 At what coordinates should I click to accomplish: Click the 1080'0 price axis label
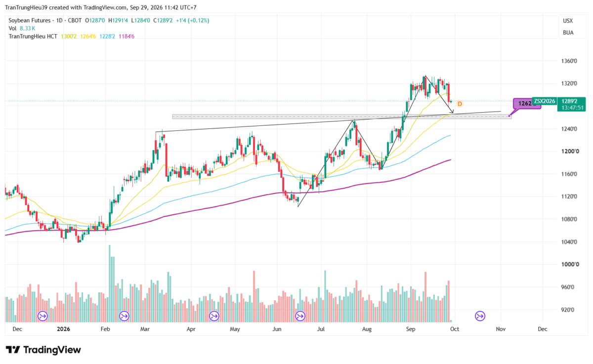tap(570, 219)
